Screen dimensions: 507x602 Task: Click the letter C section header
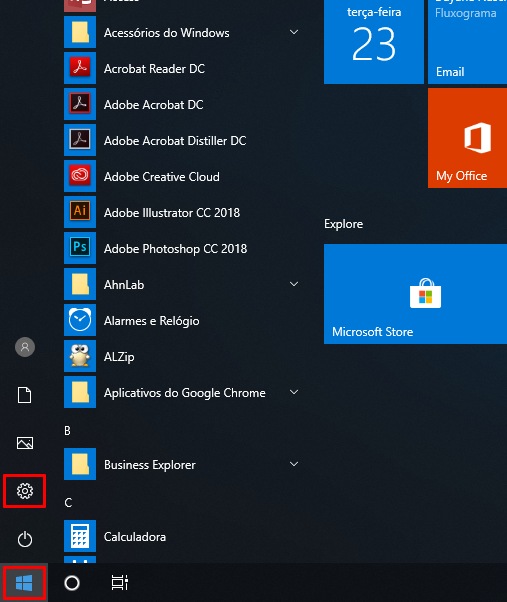(68, 503)
